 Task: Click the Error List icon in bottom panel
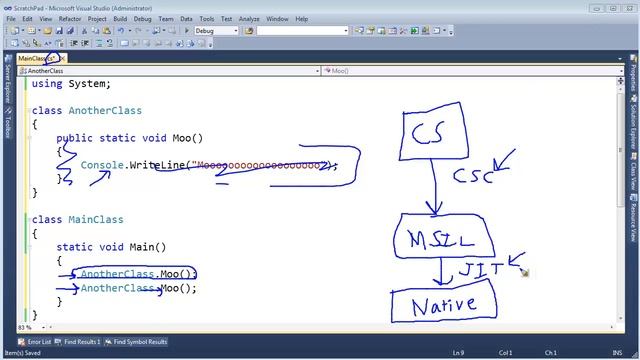click(x=21, y=342)
